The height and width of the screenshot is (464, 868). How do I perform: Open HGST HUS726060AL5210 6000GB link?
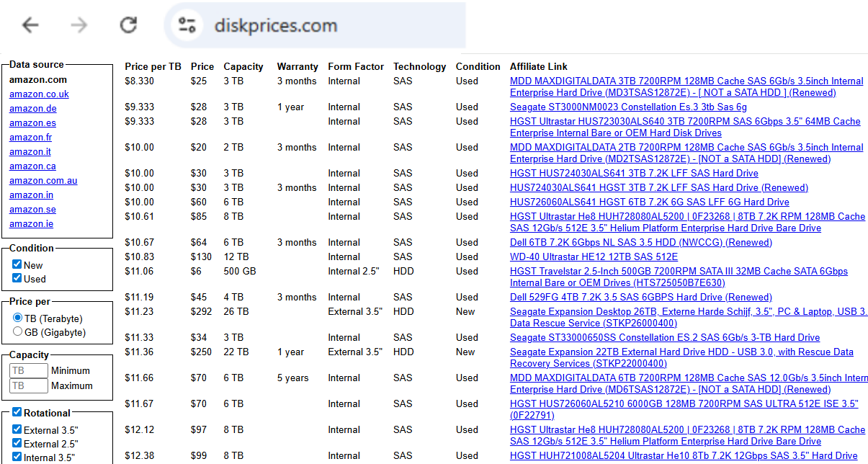pyautogui.click(x=684, y=409)
